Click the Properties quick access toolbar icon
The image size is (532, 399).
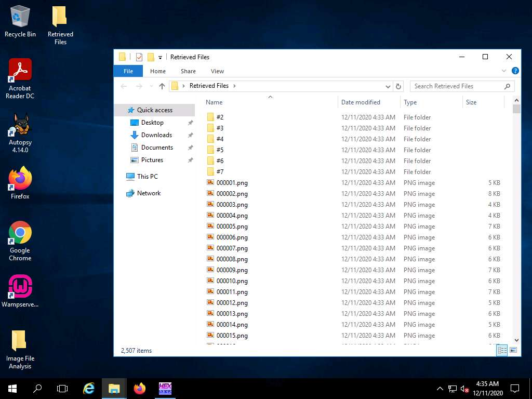(x=139, y=57)
